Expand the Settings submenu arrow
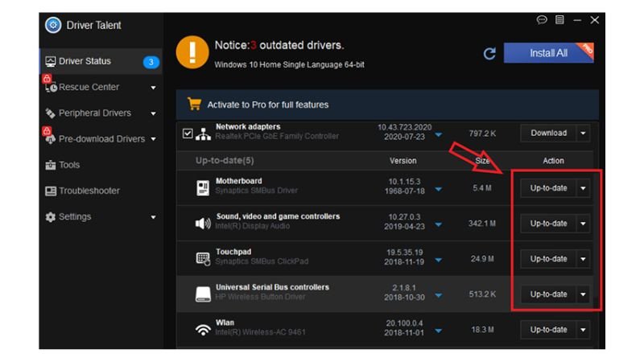 point(153,217)
